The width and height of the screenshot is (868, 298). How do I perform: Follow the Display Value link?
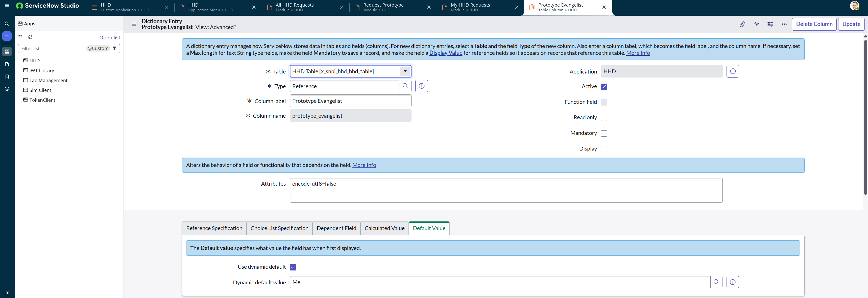445,53
